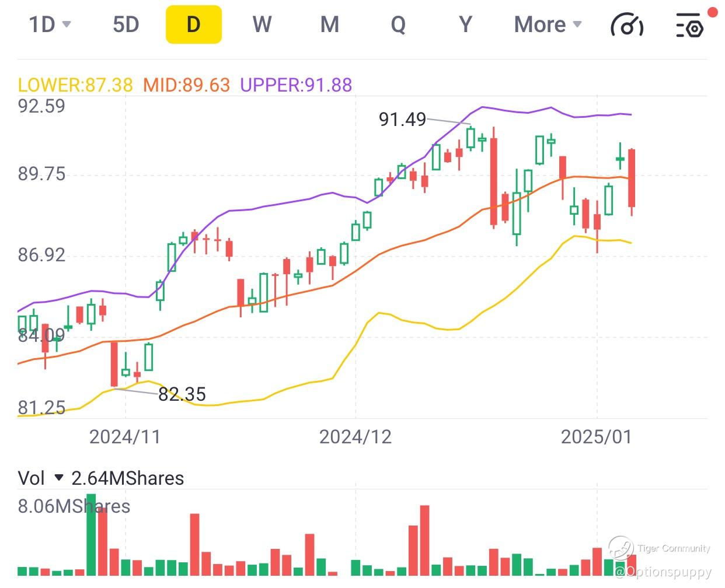
Task: Open the Vol indicator dropdown triangle
Action: pos(58,478)
